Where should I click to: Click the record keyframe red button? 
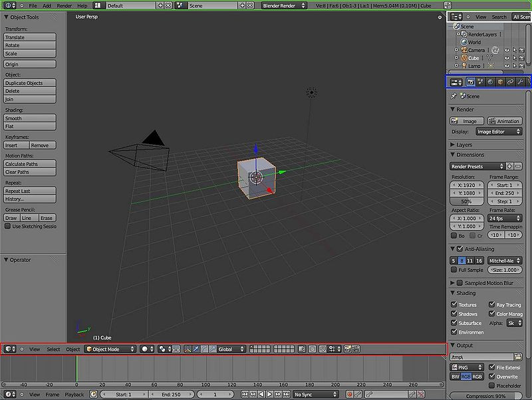coord(350,394)
